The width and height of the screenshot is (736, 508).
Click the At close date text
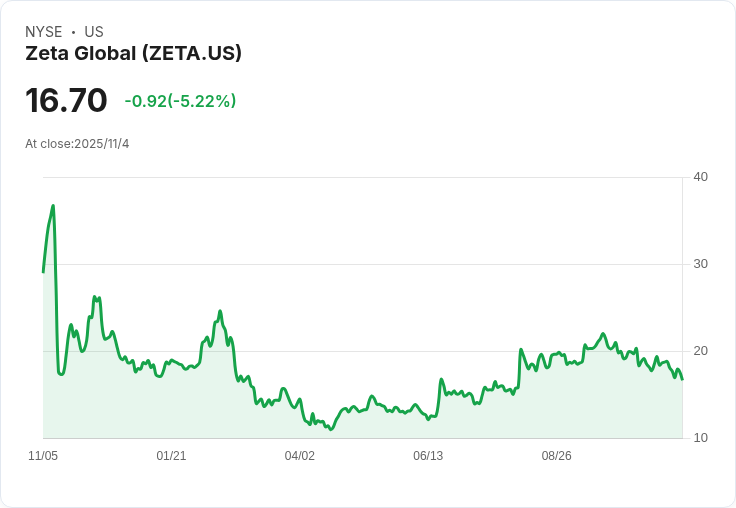tap(77, 144)
